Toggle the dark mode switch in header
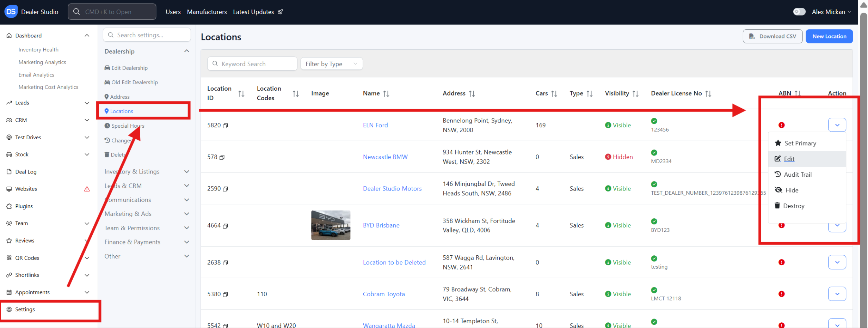Viewport: 868px width, 328px height. pos(799,12)
